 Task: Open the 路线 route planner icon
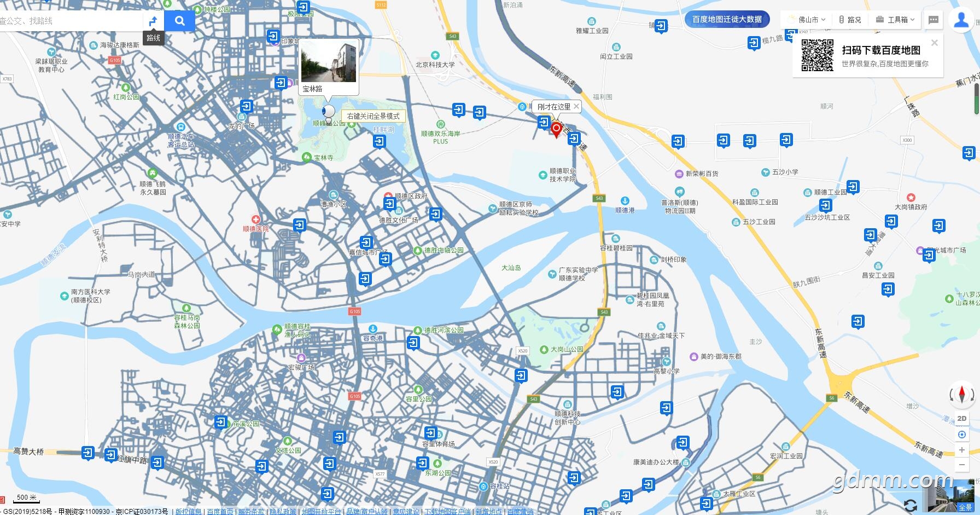[154, 21]
